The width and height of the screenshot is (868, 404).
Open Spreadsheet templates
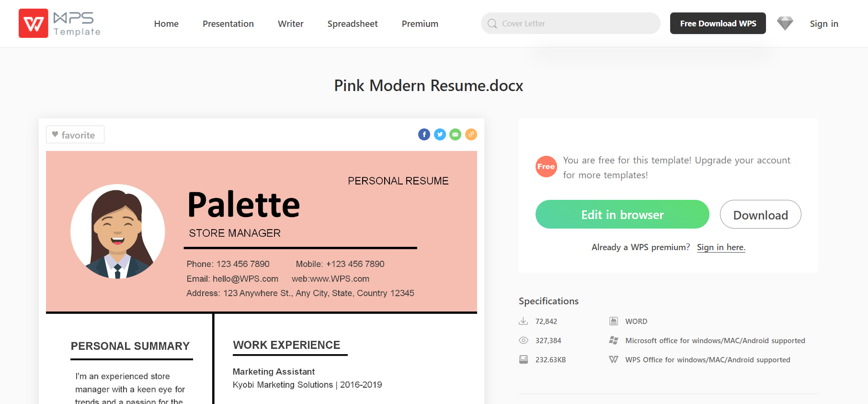(353, 23)
